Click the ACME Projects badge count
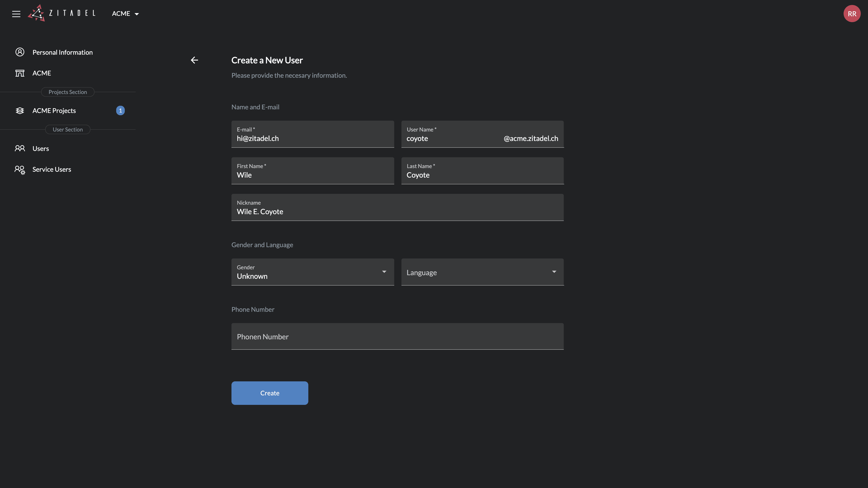This screenshot has height=488, width=868. pyautogui.click(x=120, y=111)
